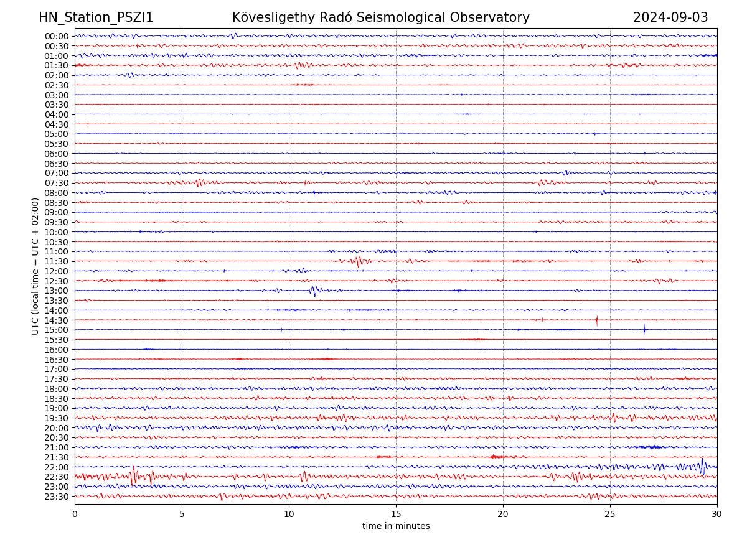Viewport: 747px width, 560px height.
Task: Click the x-axis tick labeled 15
Action: tap(396, 515)
